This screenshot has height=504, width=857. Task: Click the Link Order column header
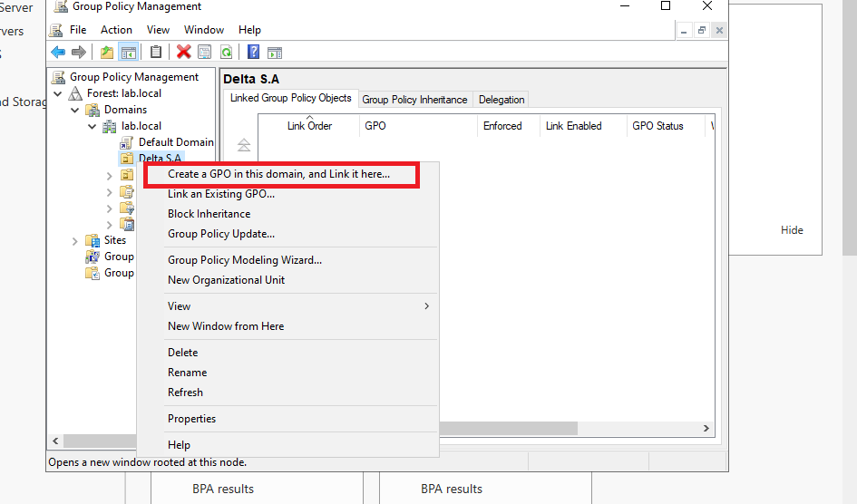click(309, 126)
